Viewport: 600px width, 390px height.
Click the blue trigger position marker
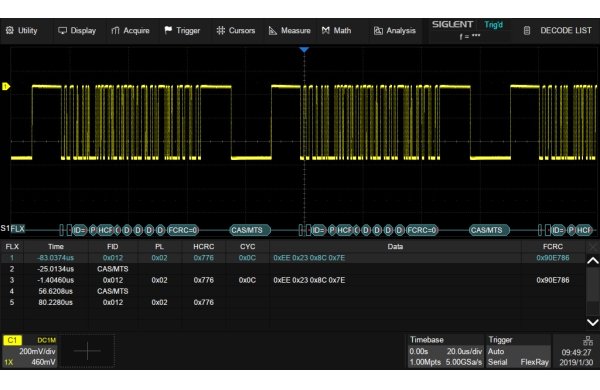coord(304,50)
